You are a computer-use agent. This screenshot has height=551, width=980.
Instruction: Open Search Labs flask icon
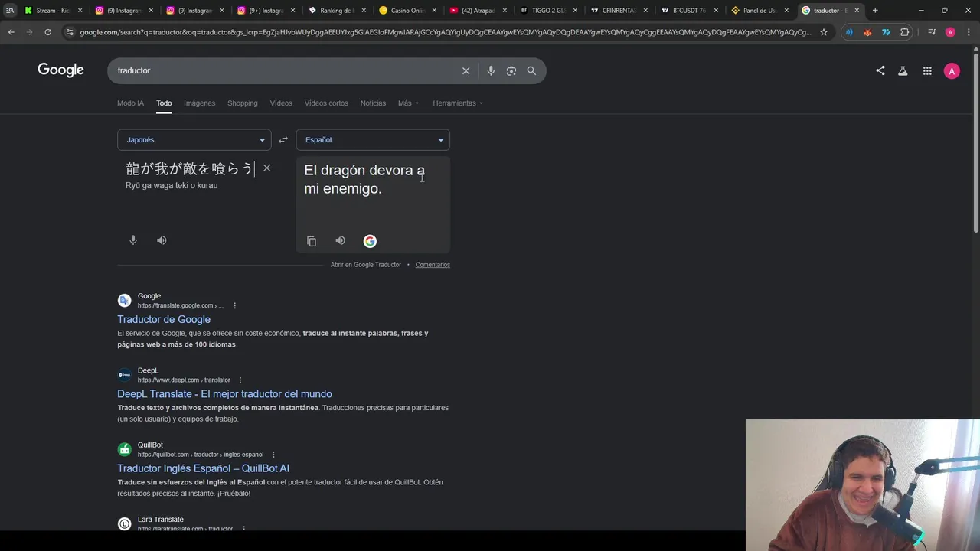pyautogui.click(x=903, y=70)
